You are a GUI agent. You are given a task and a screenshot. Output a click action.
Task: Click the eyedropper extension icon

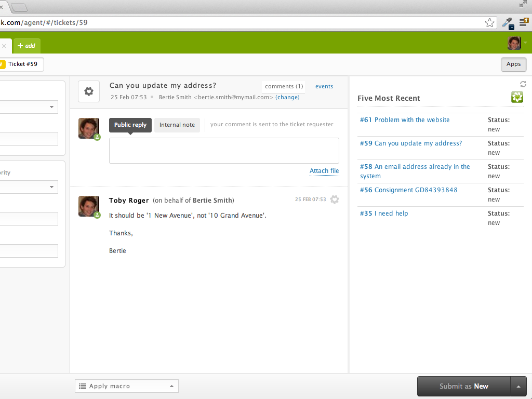point(507,23)
